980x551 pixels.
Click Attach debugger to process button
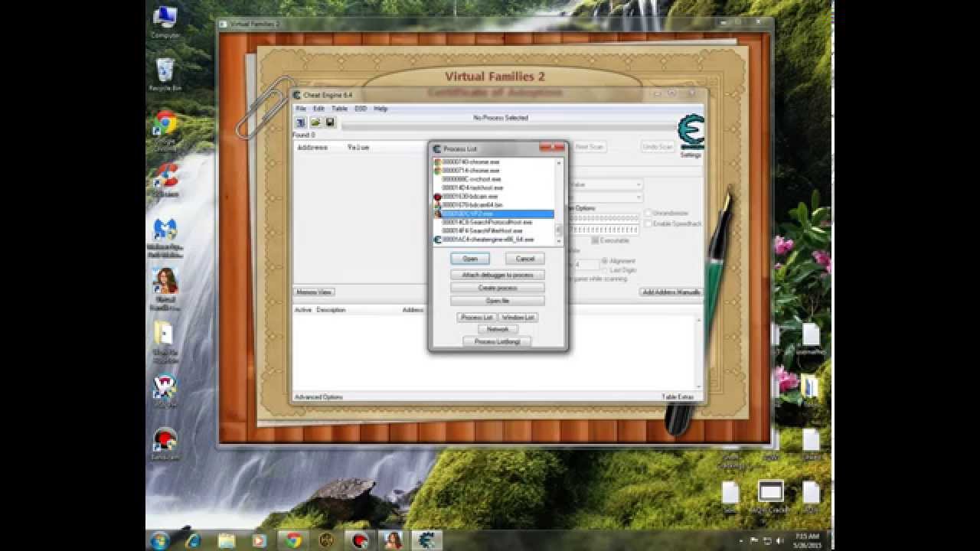click(x=498, y=275)
